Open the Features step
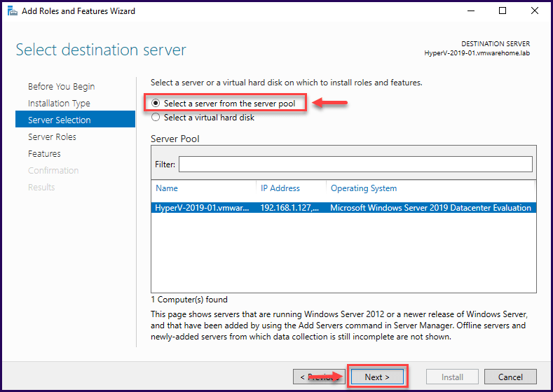The height and width of the screenshot is (392, 553). pos(44,153)
